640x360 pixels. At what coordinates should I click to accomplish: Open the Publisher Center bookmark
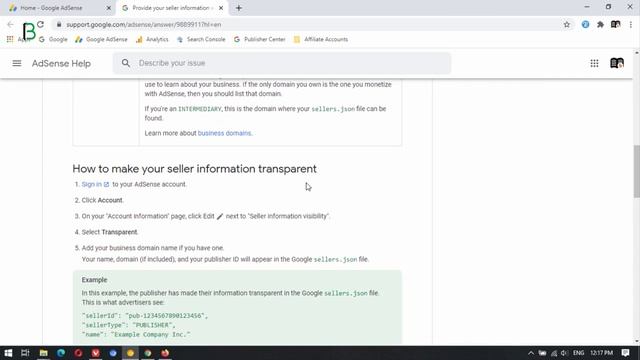(260, 39)
